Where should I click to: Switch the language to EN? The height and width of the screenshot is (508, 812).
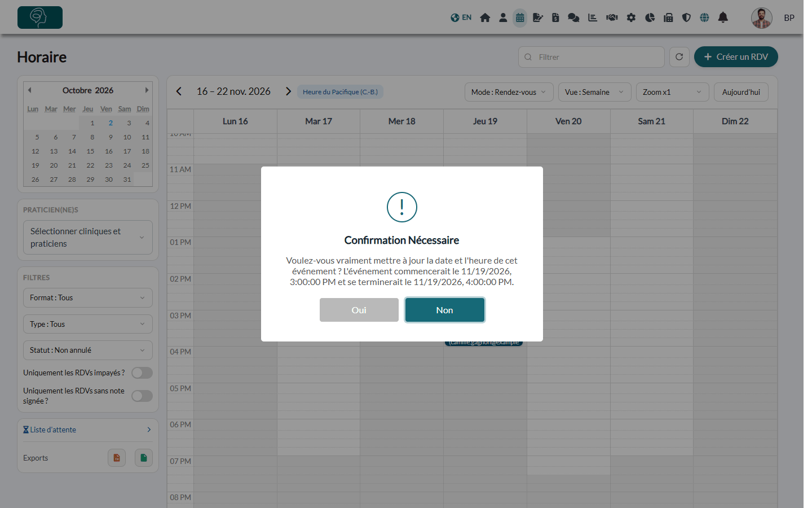click(461, 17)
